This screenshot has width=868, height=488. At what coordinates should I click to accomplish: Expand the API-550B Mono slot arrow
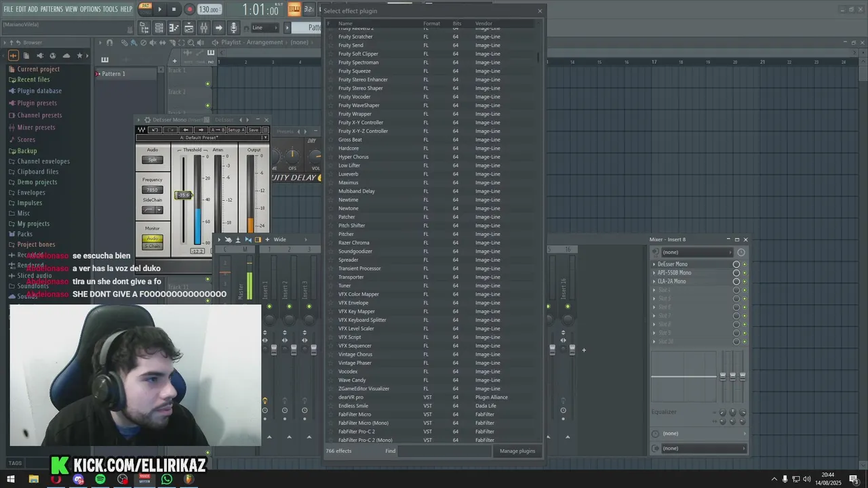click(654, 272)
